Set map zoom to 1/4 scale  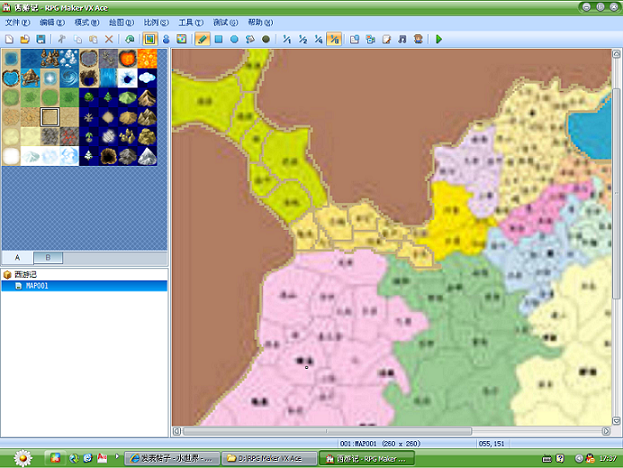point(318,39)
